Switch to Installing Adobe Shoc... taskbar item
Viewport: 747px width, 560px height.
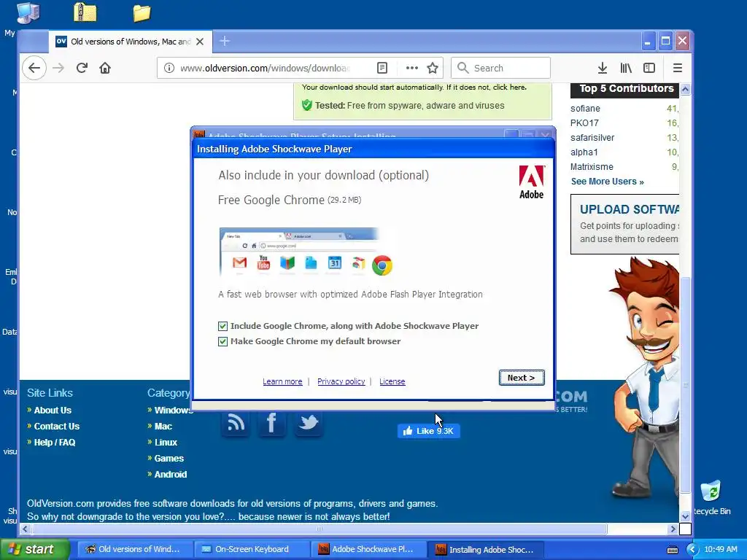[x=486, y=549]
